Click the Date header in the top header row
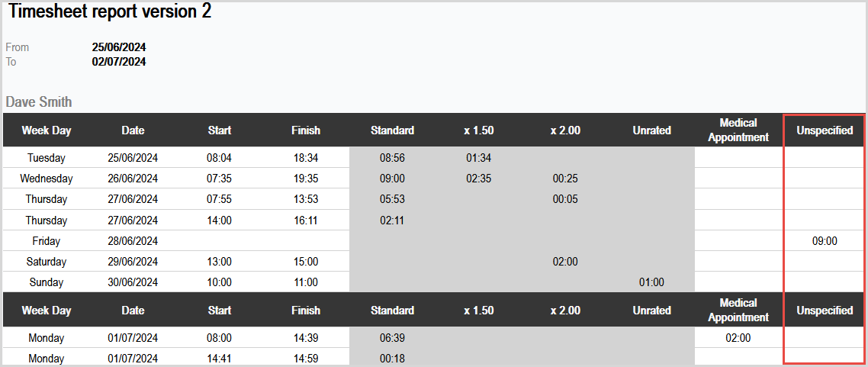868x367 pixels. [x=133, y=130]
